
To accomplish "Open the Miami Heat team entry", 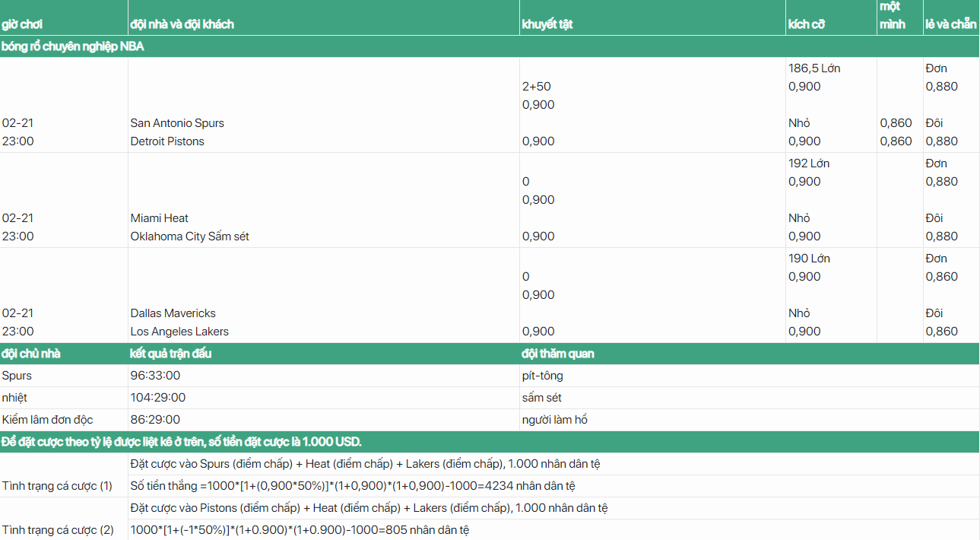I will [160, 218].
